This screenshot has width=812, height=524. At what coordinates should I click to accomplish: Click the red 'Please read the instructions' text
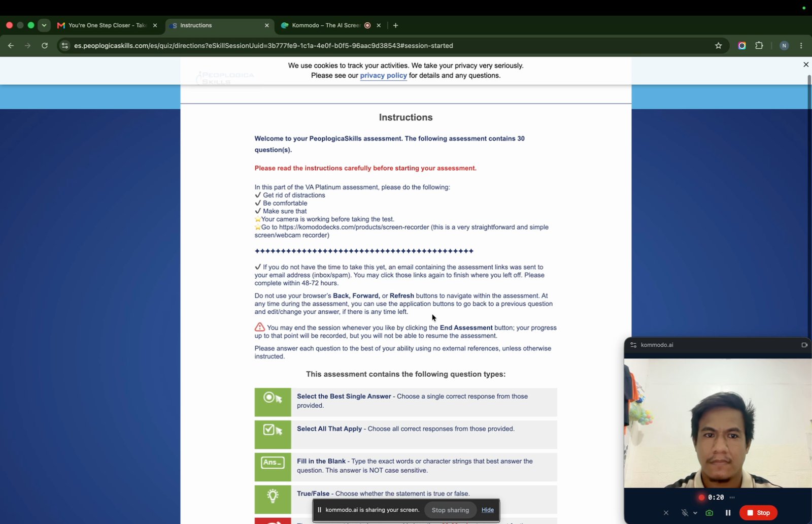[x=365, y=168]
